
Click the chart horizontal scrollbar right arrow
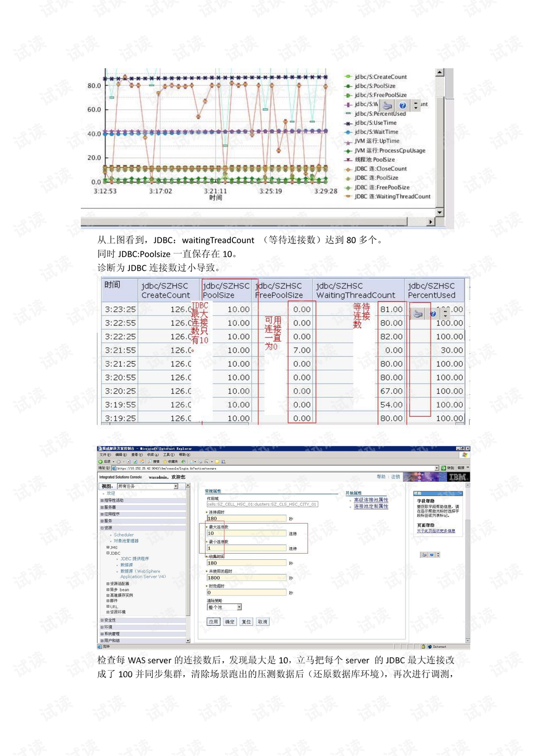(430, 222)
